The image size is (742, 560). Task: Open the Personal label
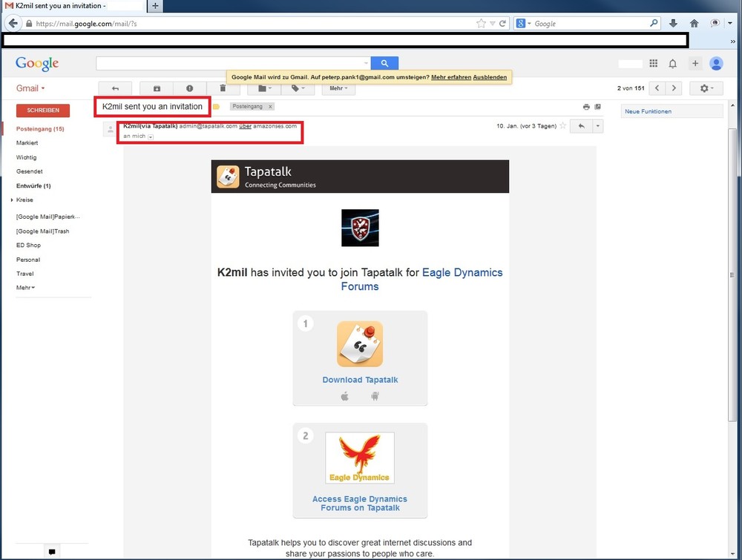point(28,260)
